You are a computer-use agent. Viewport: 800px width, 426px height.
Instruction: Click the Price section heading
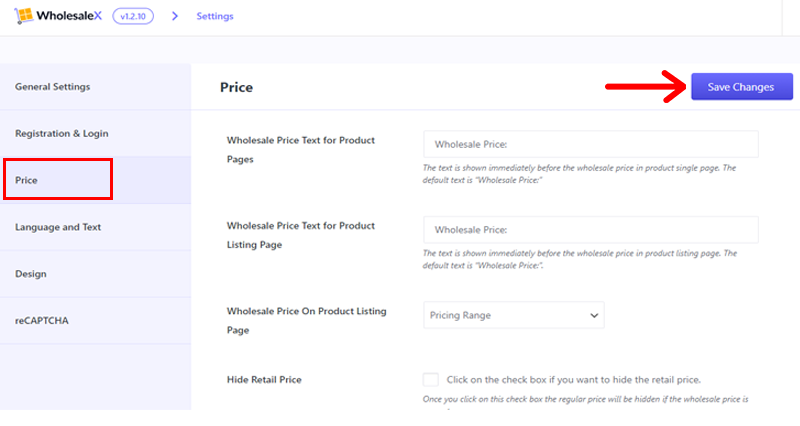[x=236, y=87]
